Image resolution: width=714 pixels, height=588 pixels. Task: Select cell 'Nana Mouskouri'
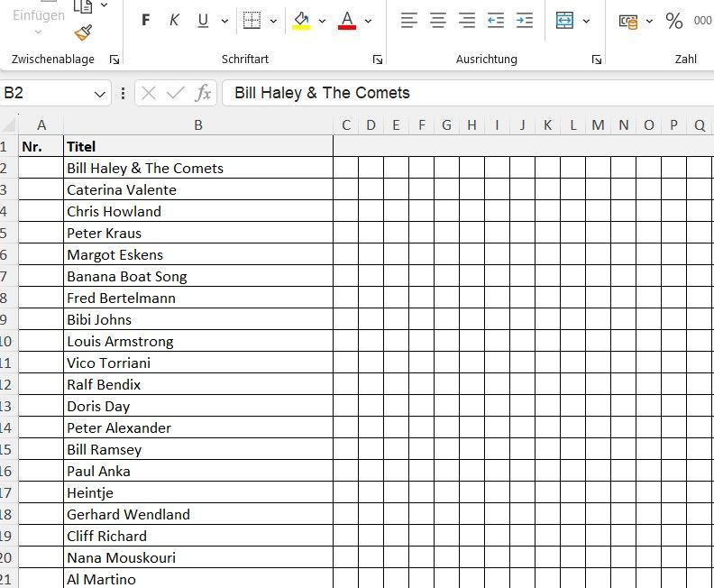click(x=198, y=557)
